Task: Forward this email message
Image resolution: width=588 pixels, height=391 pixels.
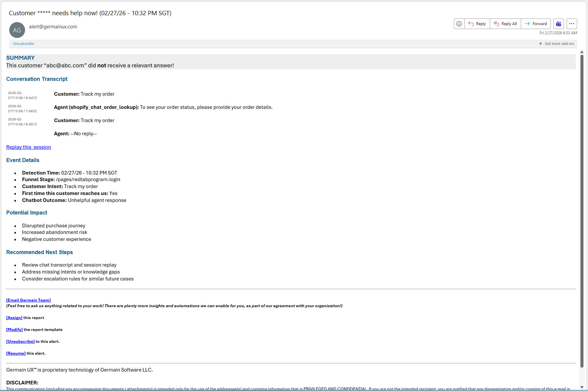Action: click(x=536, y=24)
